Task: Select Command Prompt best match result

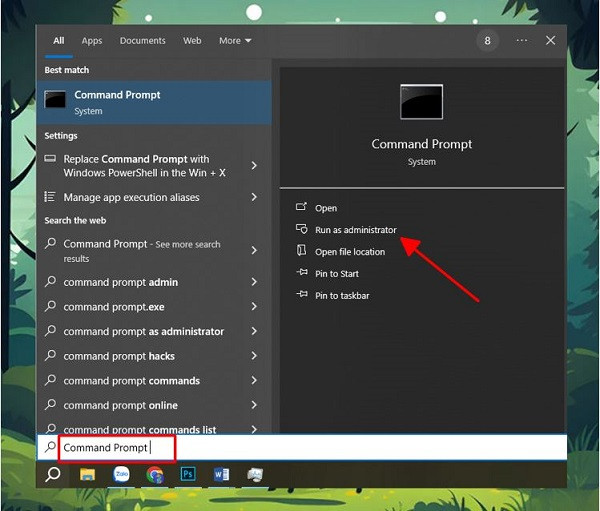Action: pos(154,102)
